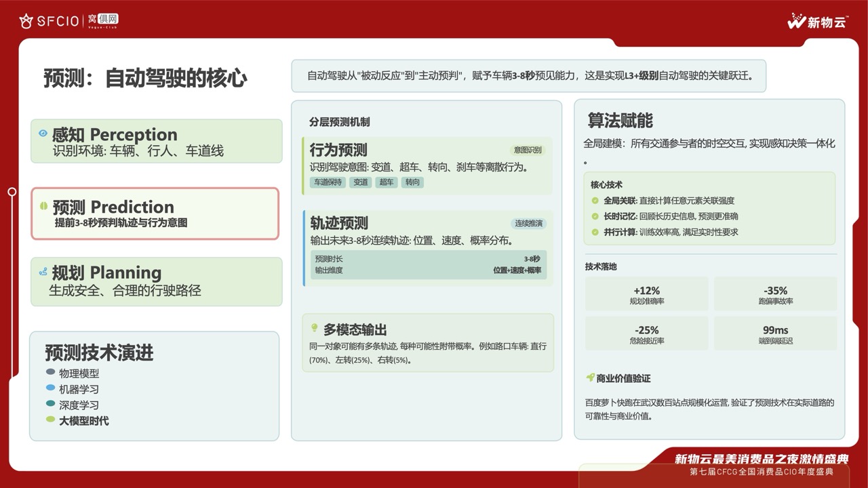Select the 预测 Prediction highlighted card

click(155, 213)
